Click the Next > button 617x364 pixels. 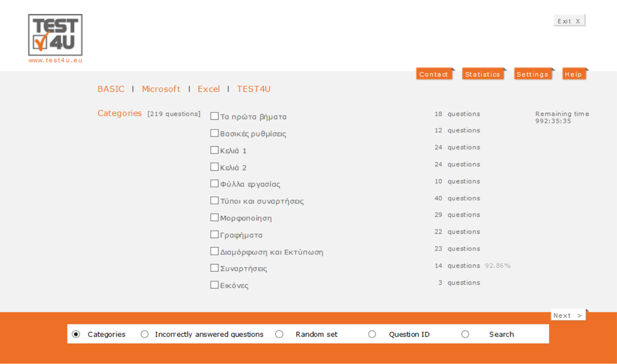click(x=569, y=315)
